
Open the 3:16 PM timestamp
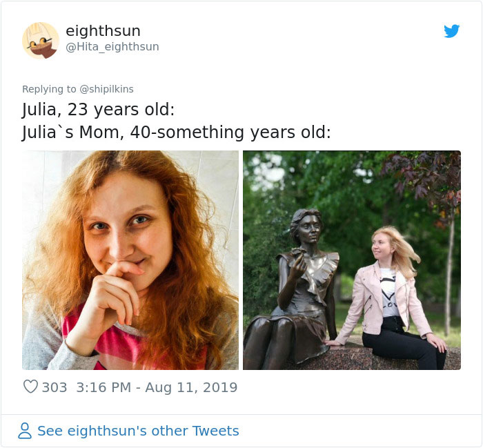click(x=103, y=387)
